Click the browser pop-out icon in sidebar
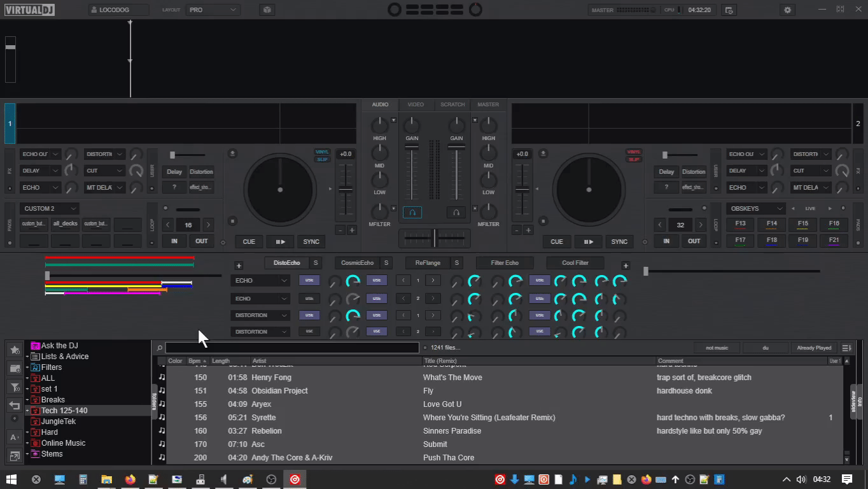 15,455
